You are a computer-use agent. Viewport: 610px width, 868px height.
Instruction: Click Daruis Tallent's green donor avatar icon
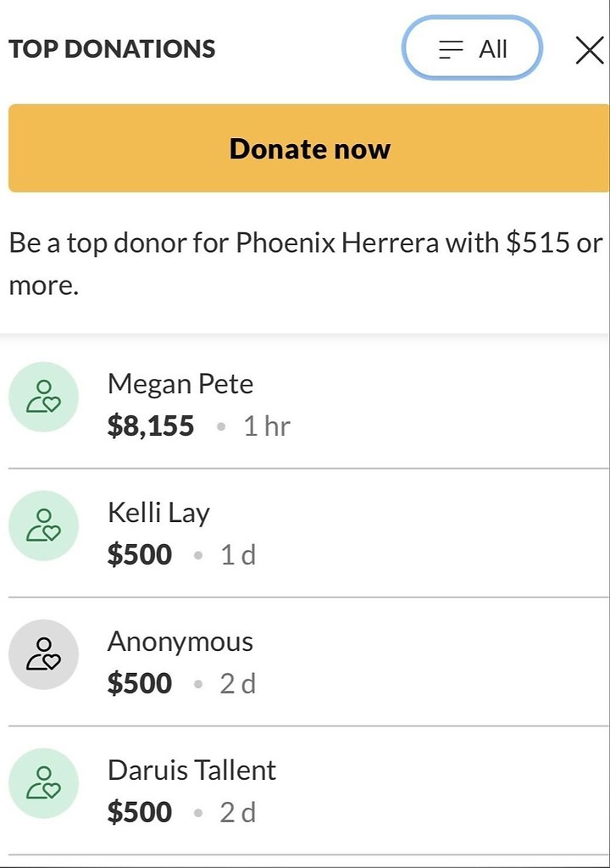43,783
